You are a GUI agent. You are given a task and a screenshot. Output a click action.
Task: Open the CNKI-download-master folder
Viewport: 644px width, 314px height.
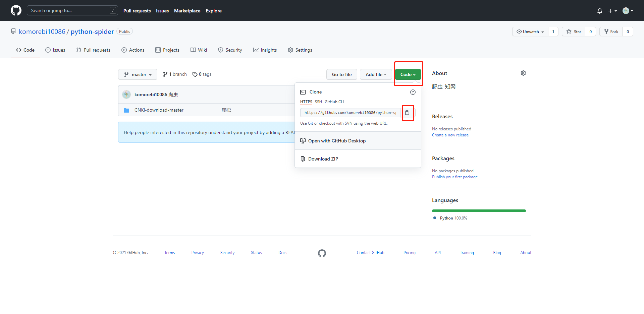point(159,110)
